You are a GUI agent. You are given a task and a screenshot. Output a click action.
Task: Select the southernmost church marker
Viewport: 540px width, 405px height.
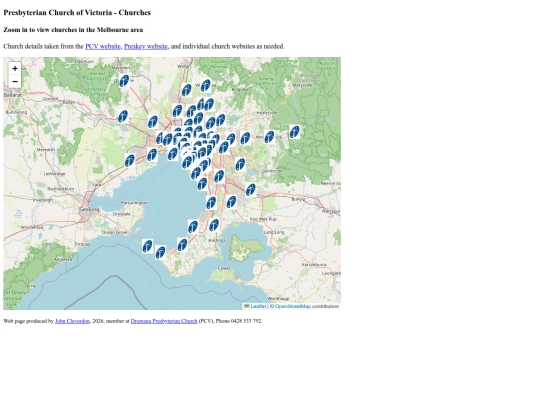coord(160,252)
